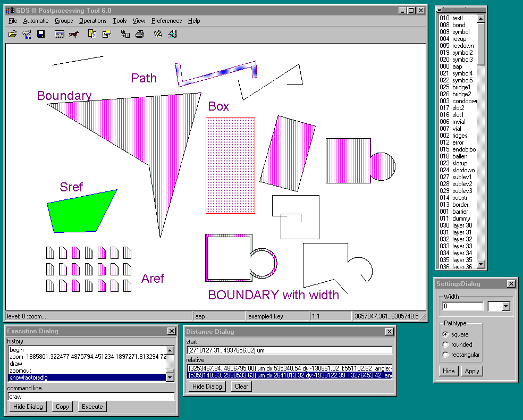Select the rectangular pathtype option
The width and height of the screenshot is (523, 420).
(x=445, y=355)
